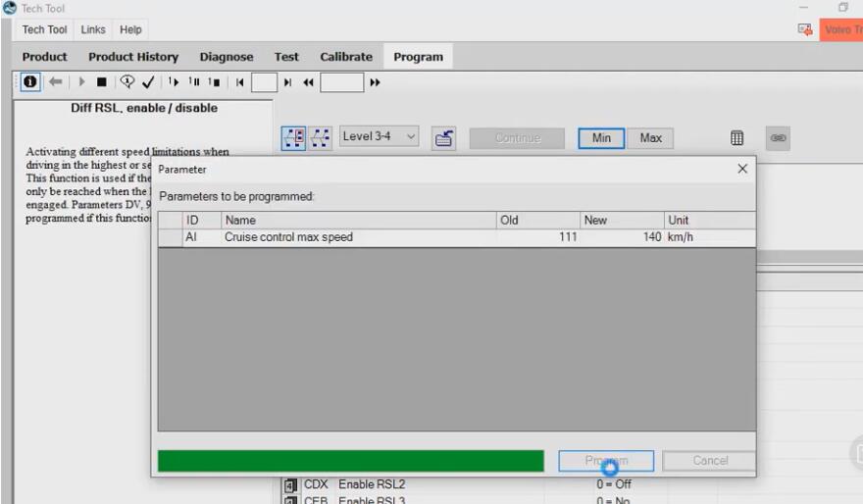
Task: Click the icon beside CDX row
Action: [290, 485]
